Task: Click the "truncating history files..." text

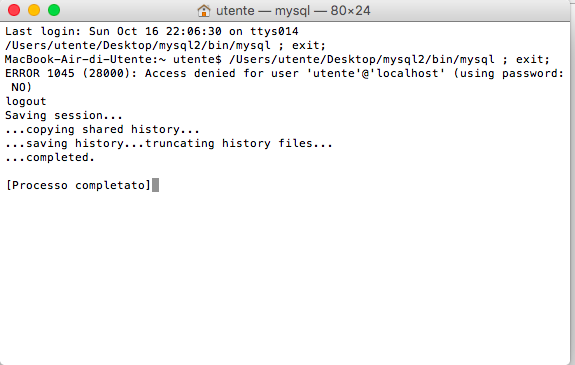Action: click(x=239, y=143)
